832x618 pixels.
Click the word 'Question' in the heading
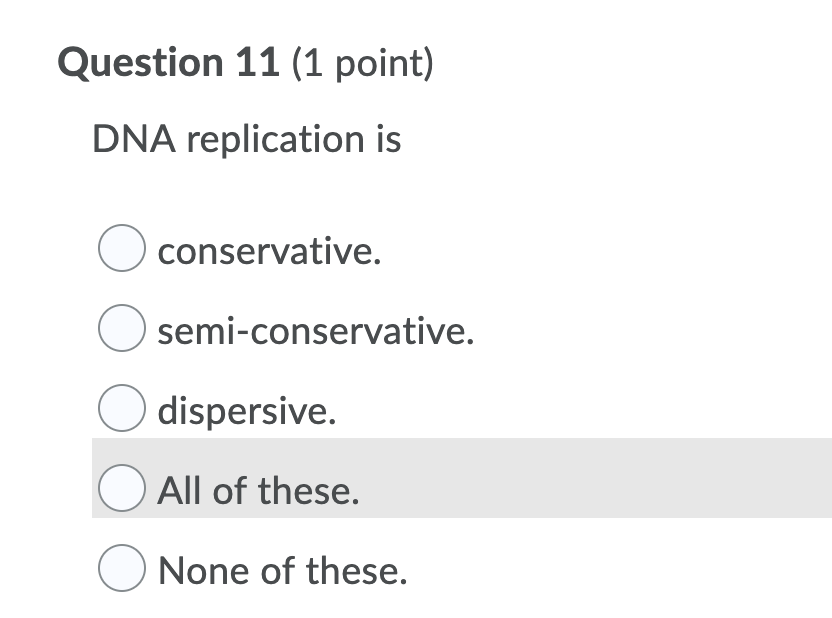tap(141, 64)
